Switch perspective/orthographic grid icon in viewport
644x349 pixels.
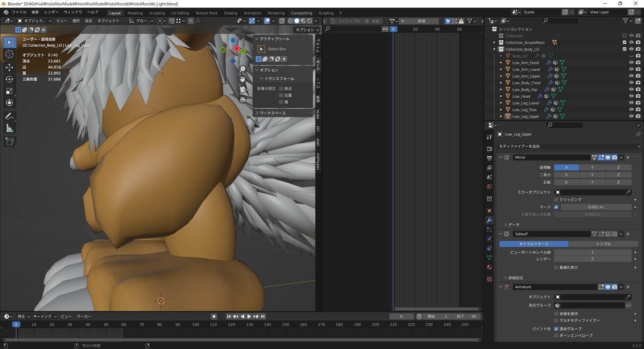point(243,99)
